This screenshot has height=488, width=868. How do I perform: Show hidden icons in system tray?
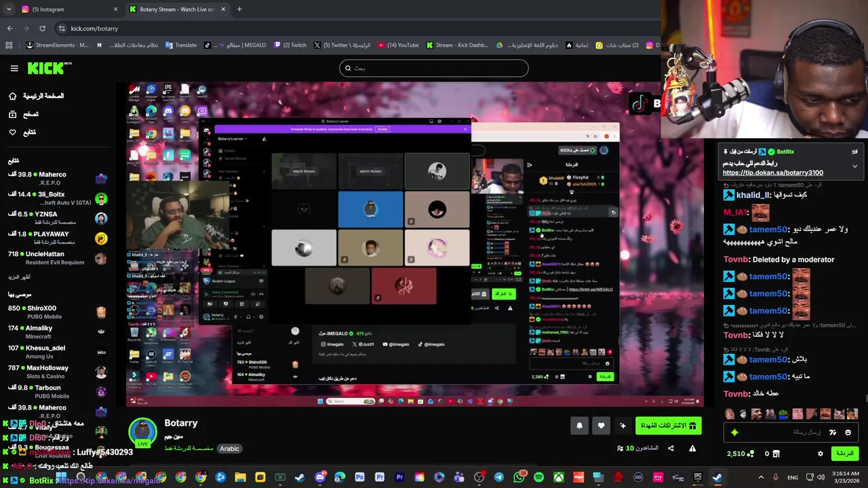coord(761,477)
